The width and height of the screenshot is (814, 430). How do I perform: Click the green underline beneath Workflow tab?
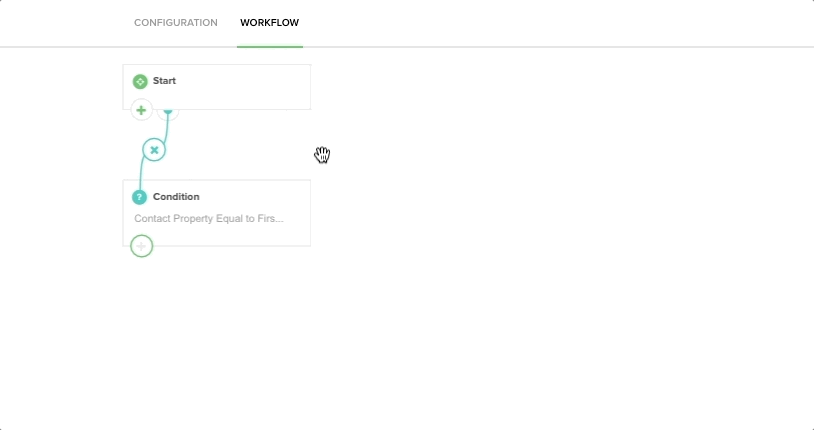click(x=270, y=47)
